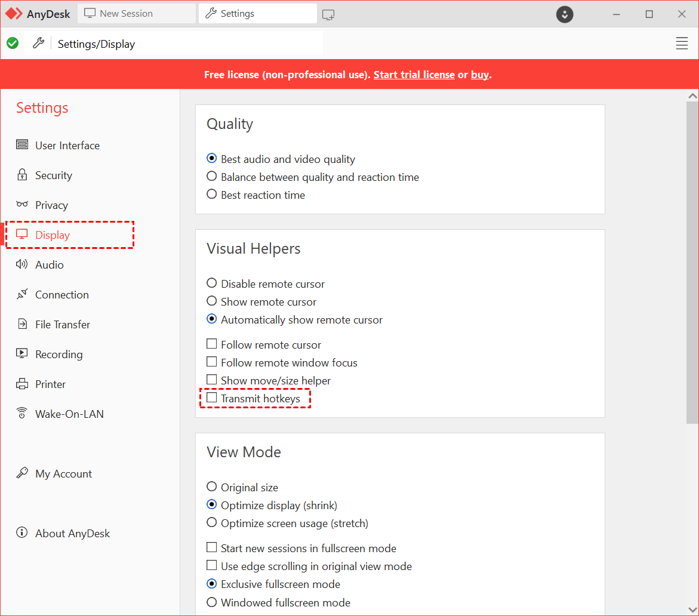Viewport: 699px width, 616px height.
Task: Click the File Transfer icon
Action: point(22,324)
